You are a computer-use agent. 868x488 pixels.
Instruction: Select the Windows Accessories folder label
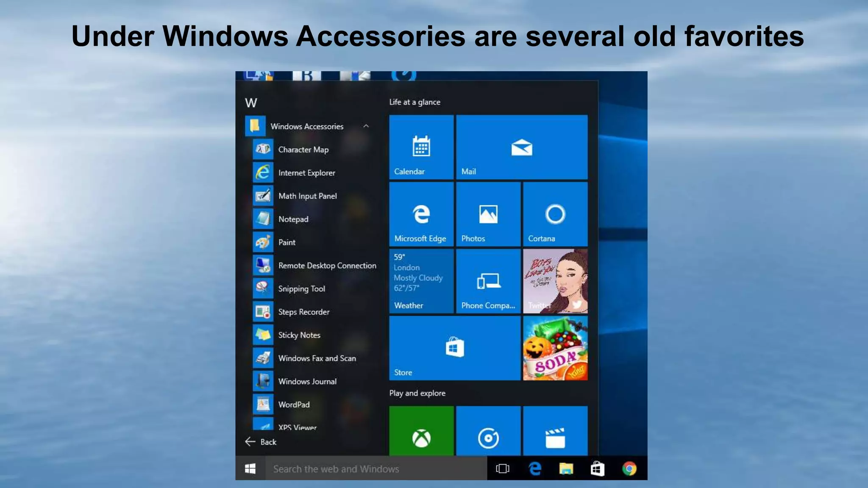click(307, 126)
